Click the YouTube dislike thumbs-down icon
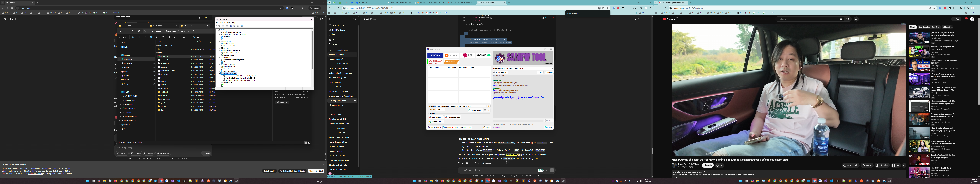980x184 pixels. coord(856,165)
